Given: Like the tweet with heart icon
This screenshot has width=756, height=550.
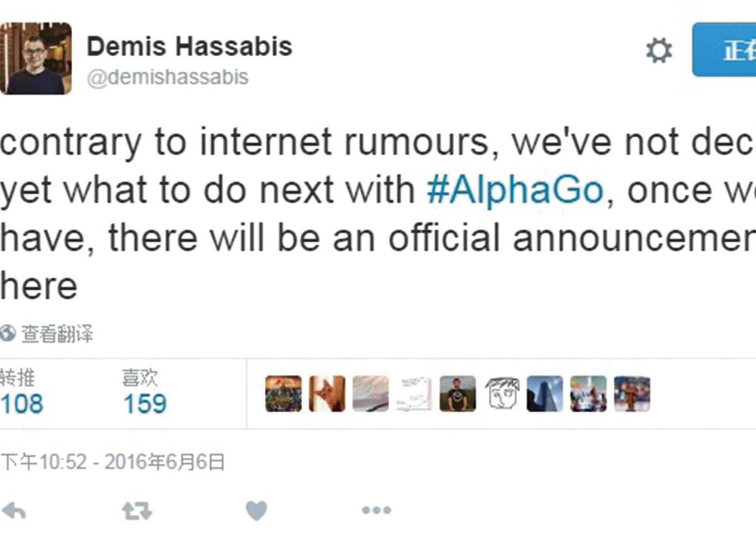Looking at the screenshot, I should (256, 511).
